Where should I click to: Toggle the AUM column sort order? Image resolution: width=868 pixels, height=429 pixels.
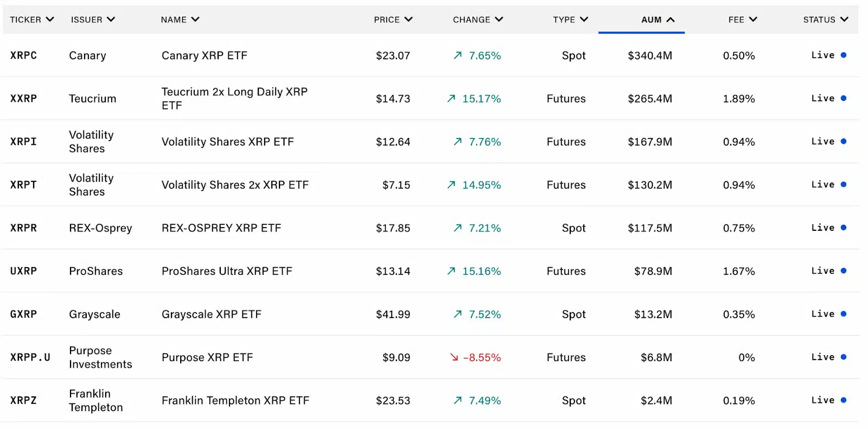click(x=658, y=20)
